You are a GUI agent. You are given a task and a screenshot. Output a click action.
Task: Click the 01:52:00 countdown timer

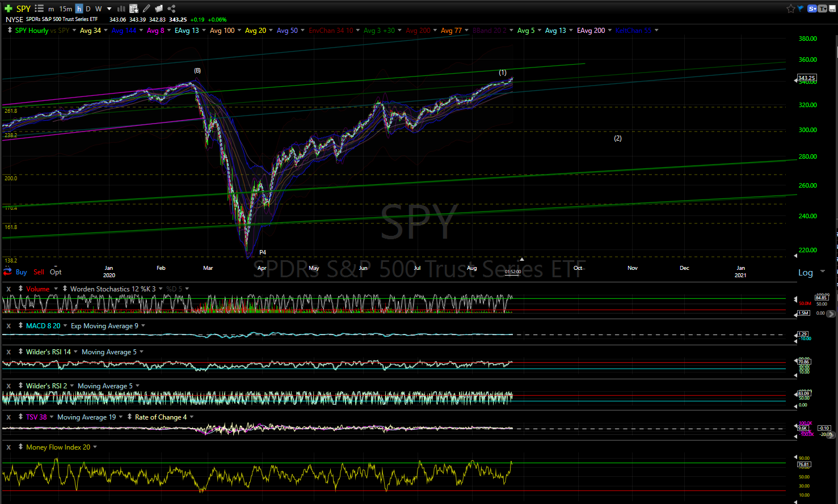click(x=513, y=272)
